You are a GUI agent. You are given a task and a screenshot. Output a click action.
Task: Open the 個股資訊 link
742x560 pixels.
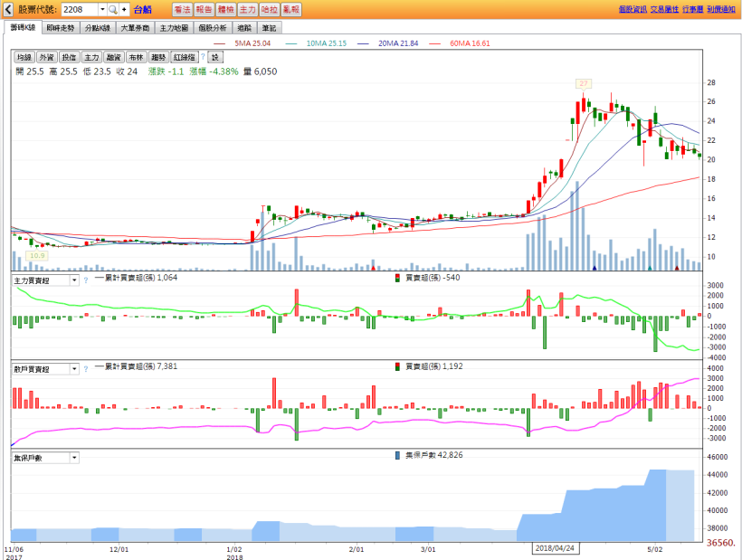point(632,9)
